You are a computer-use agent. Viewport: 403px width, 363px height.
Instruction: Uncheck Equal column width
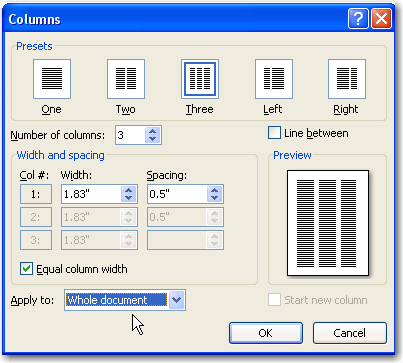(x=26, y=269)
